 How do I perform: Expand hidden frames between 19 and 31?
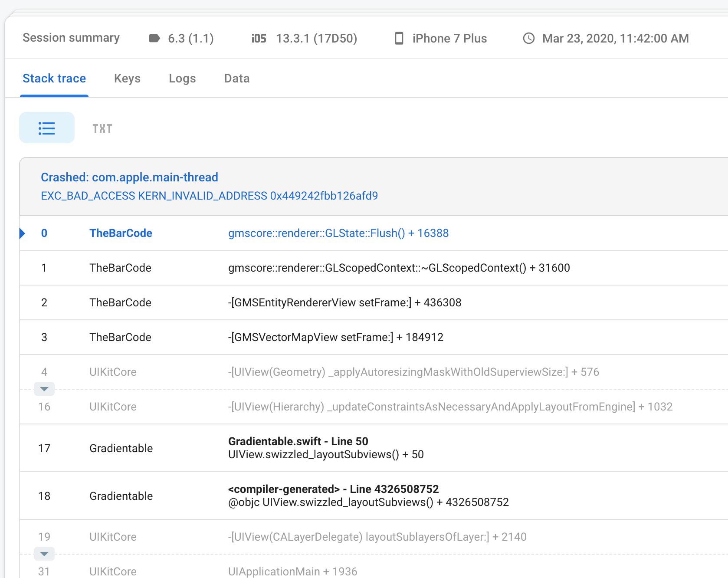[44, 554]
